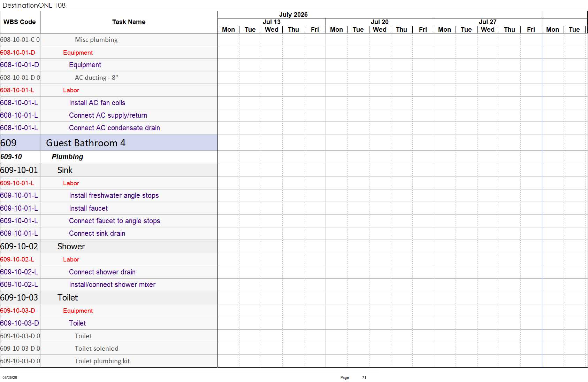Click Mon header under Jul 27

(444, 30)
